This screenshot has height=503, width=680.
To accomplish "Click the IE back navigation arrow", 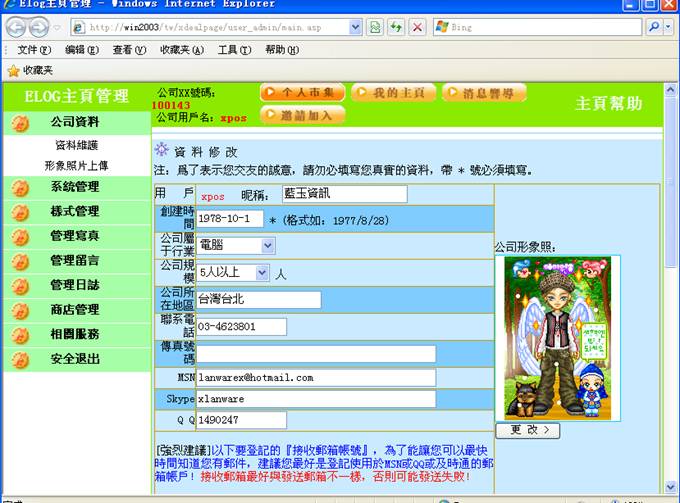I will (x=18, y=27).
